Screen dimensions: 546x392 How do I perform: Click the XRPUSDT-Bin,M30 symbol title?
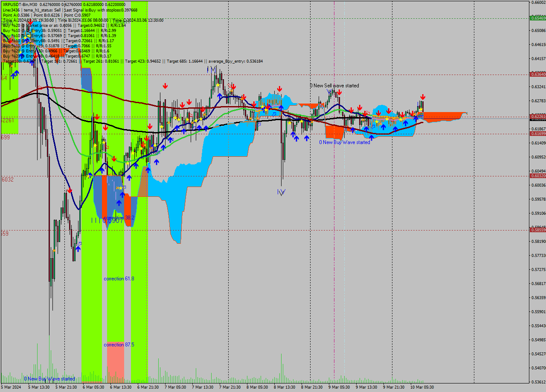coord(20,4)
